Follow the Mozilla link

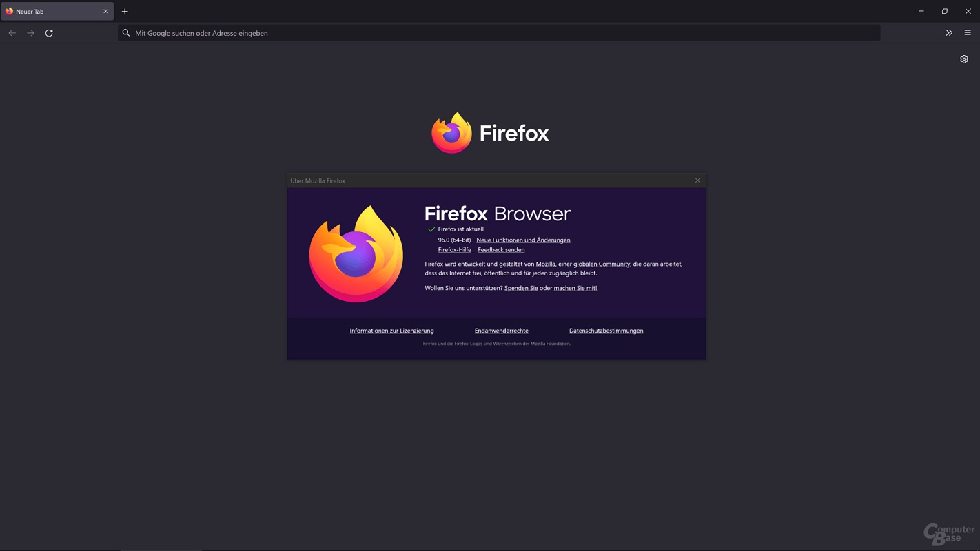pyautogui.click(x=545, y=264)
